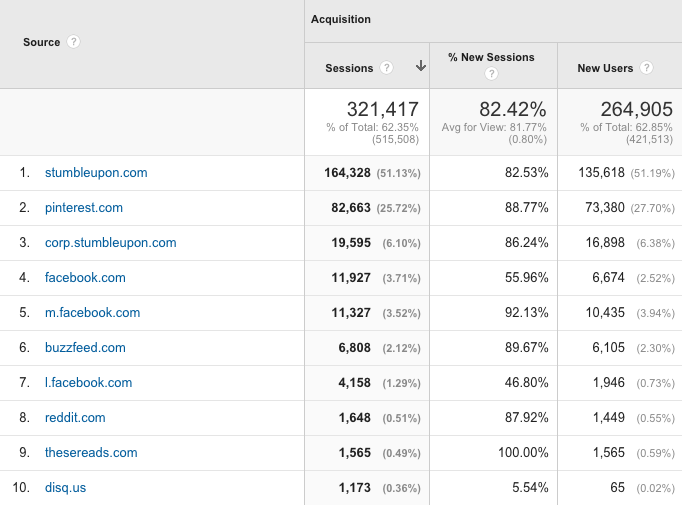Viewport: 682px width, 505px height.
Task: Click the help icon next to Source
Action: click(73, 42)
